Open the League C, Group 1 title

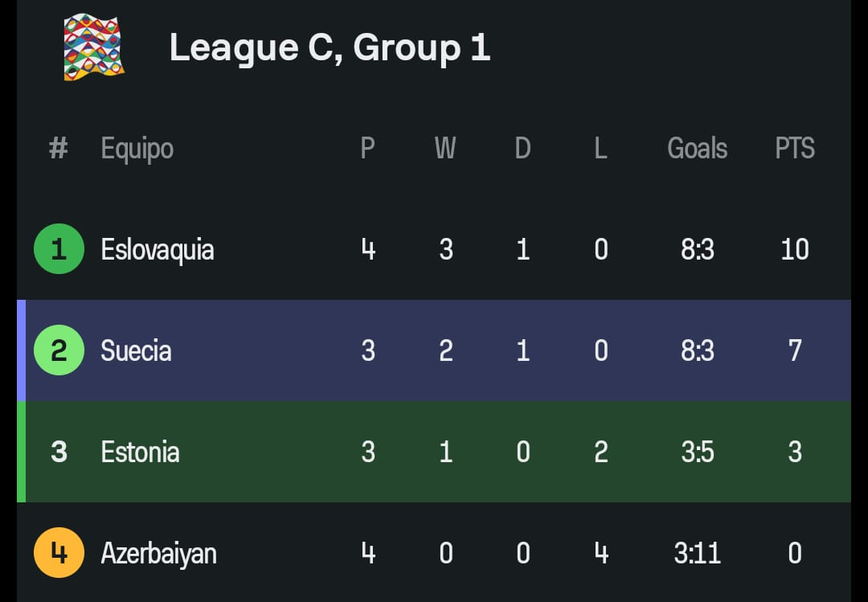coord(330,47)
